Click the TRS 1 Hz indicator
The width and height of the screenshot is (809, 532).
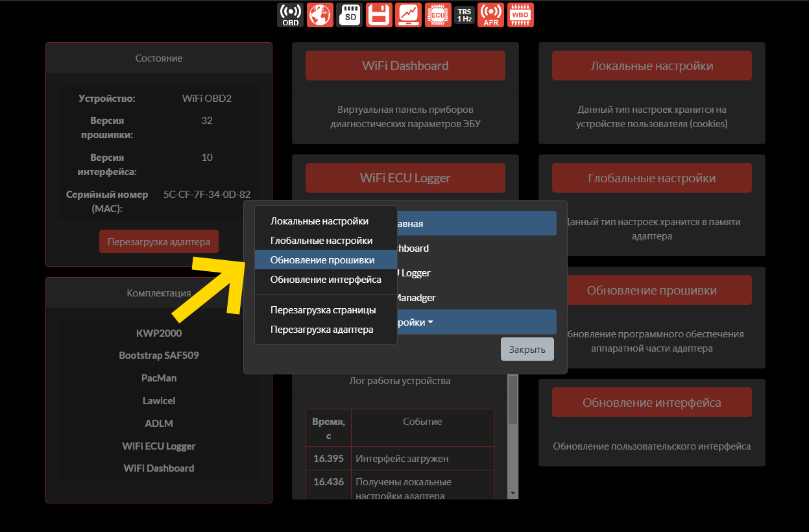coord(465,14)
